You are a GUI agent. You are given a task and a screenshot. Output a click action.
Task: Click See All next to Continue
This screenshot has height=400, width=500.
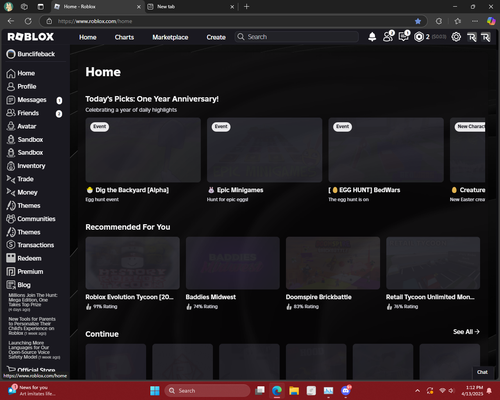[x=466, y=332]
